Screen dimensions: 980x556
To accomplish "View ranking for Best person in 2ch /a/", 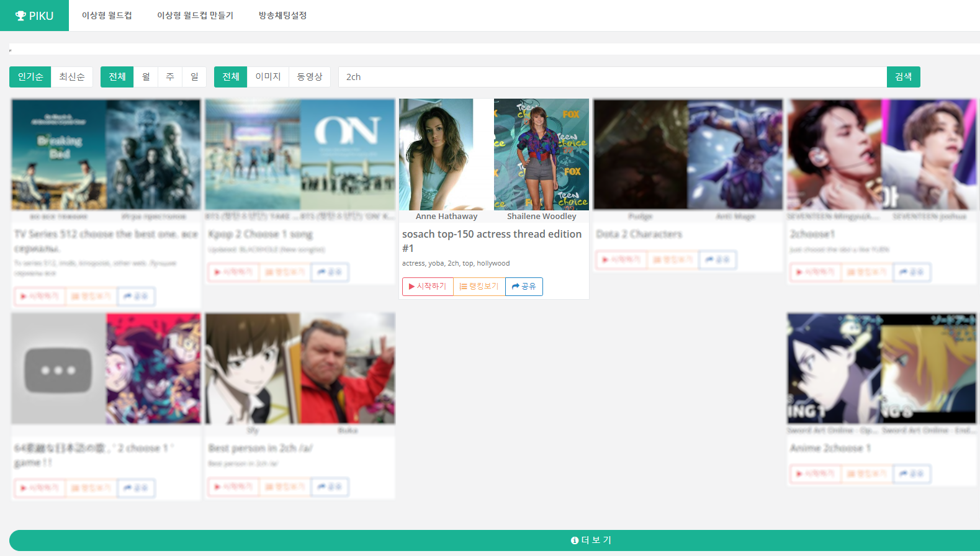I will coord(285,487).
